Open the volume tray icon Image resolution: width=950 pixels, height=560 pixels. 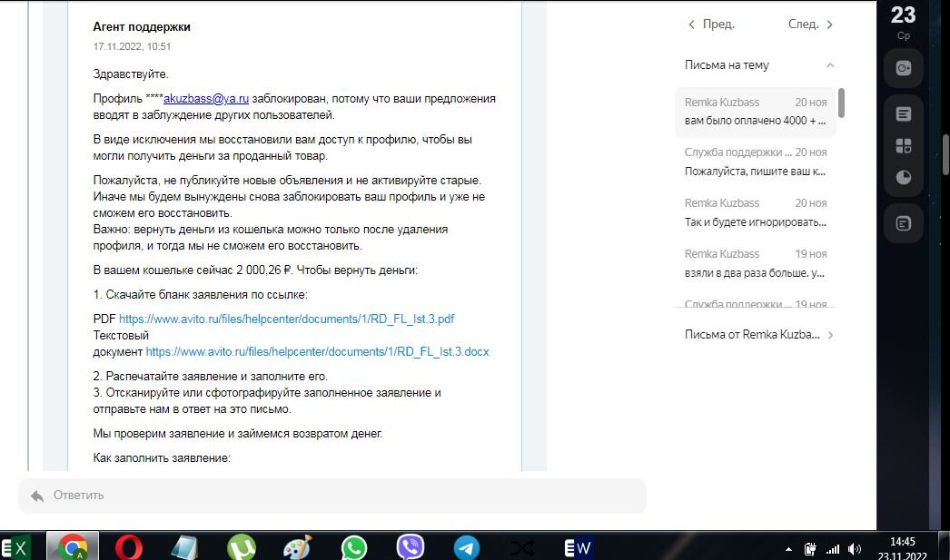855,549
